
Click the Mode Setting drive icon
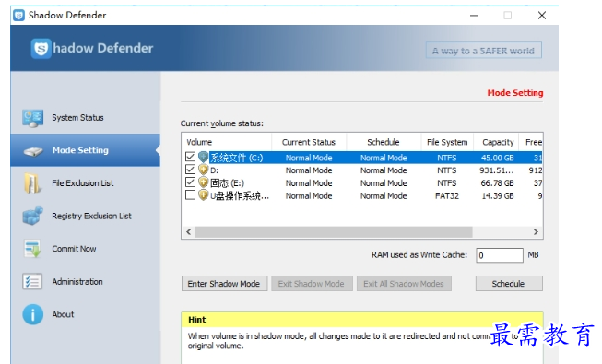33,151
